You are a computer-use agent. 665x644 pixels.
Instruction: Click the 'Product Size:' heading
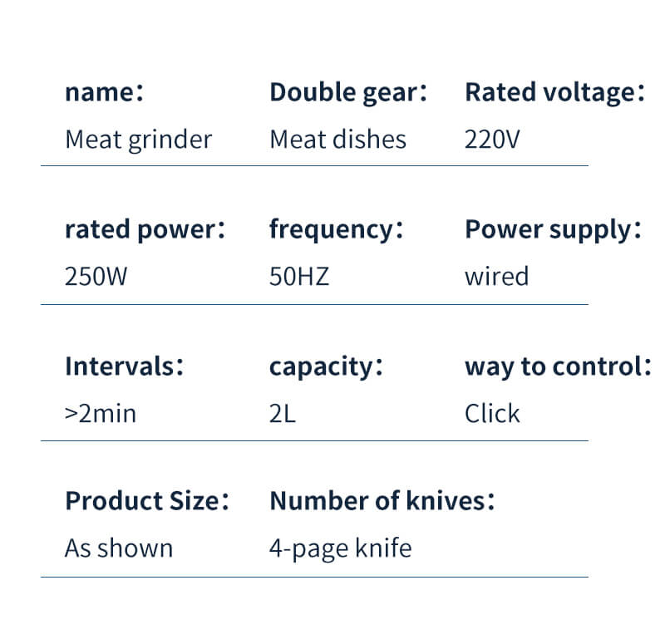pos(147,501)
